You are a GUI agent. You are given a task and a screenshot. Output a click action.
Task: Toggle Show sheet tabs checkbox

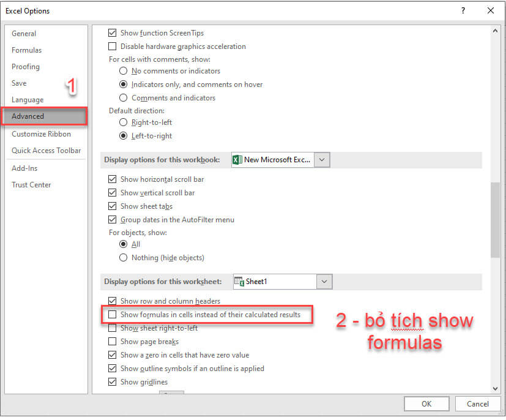click(x=113, y=206)
